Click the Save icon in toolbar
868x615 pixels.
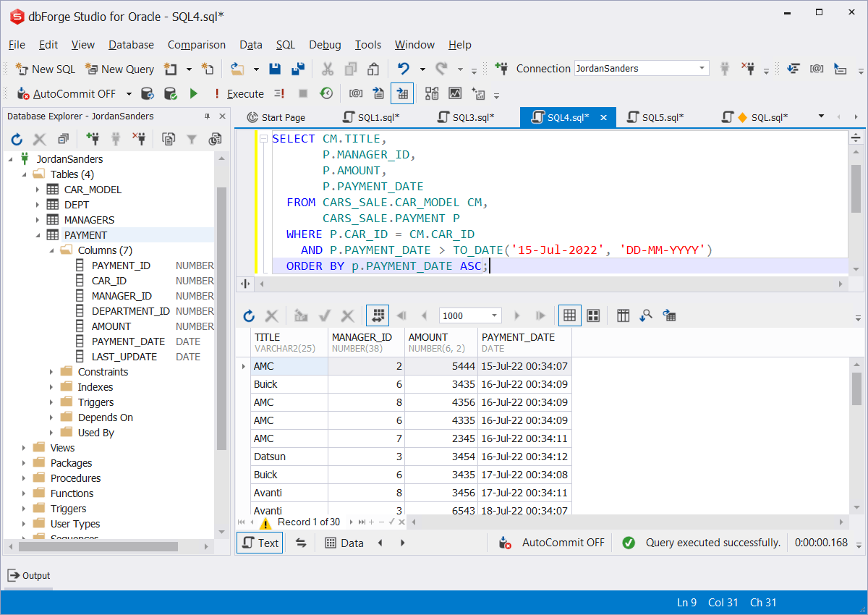coord(275,69)
